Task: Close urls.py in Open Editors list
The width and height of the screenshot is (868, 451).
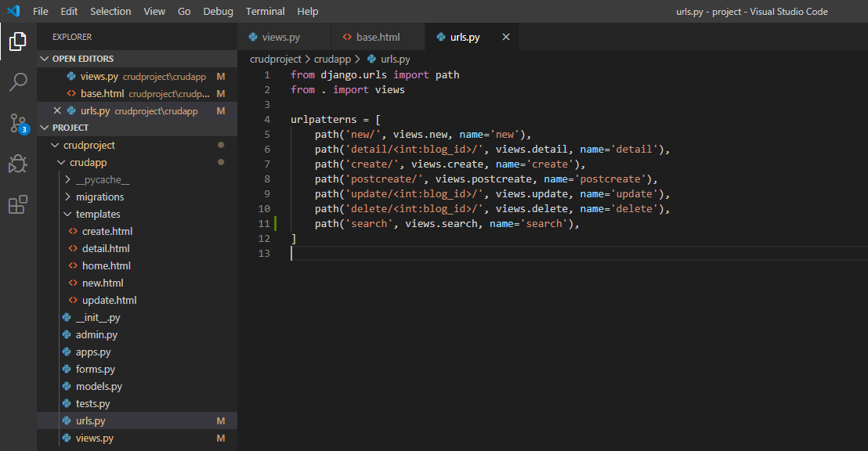Action: (x=57, y=110)
